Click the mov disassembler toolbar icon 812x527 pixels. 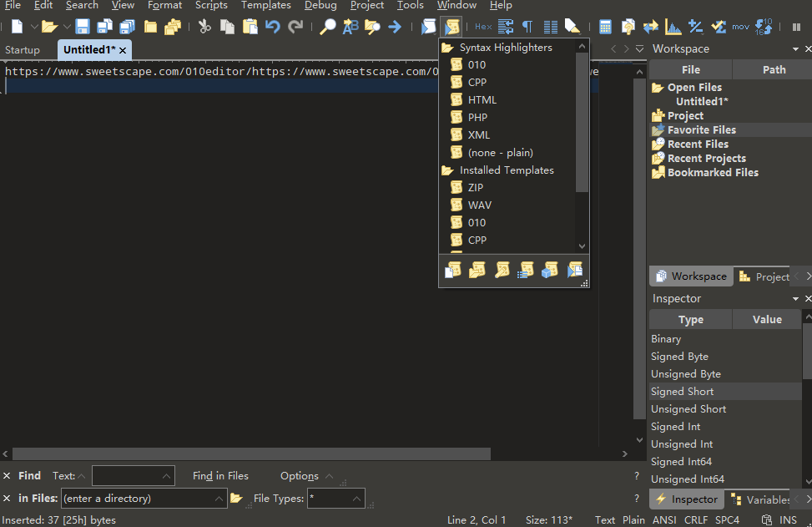tap(740, 27)
